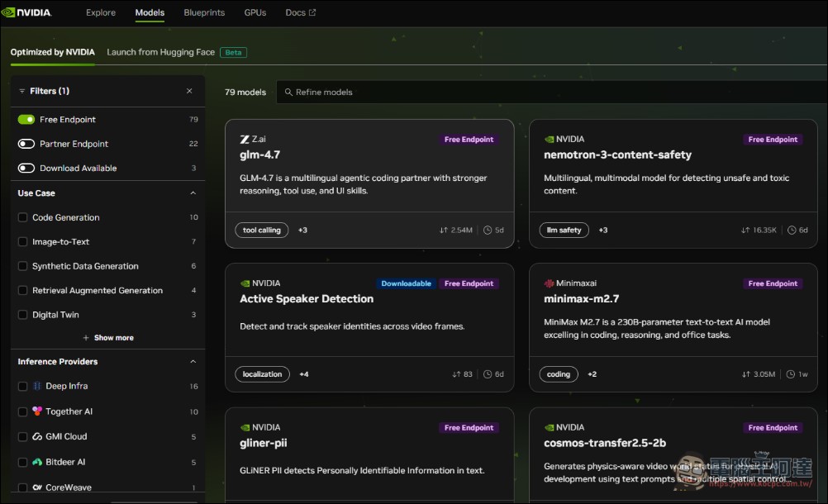Click the usage arrows icon beside 83
828x504 pixels.
[456, 374]
